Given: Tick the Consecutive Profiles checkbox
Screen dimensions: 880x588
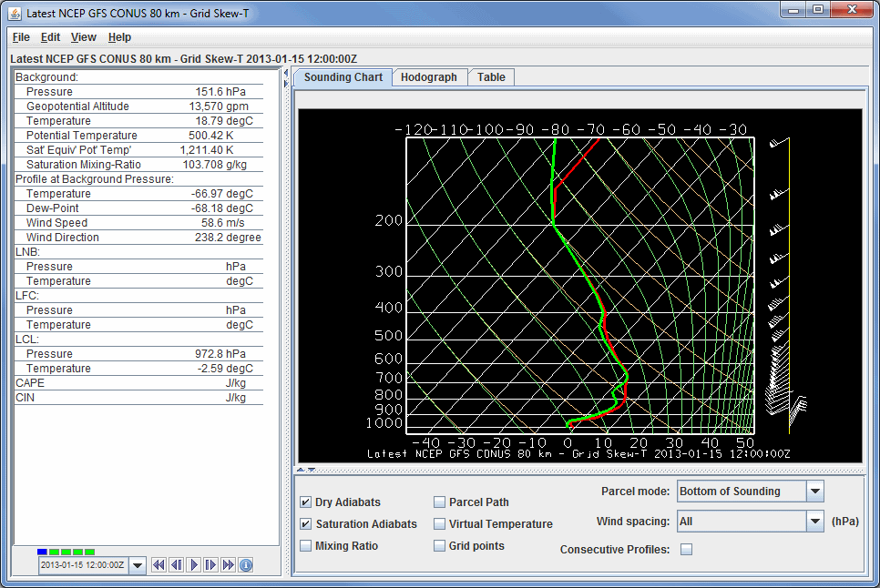Looking at the screenshot, I should pos(687,550).
